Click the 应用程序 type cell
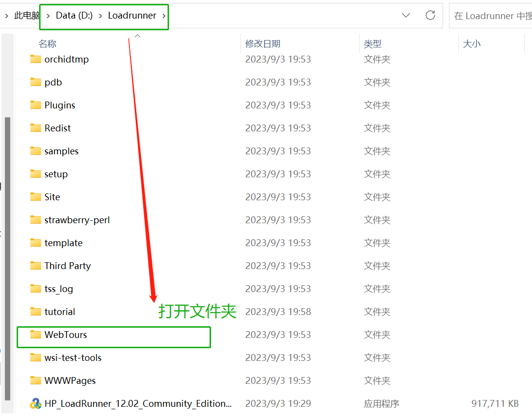532x420 pixels. point(382,403)
